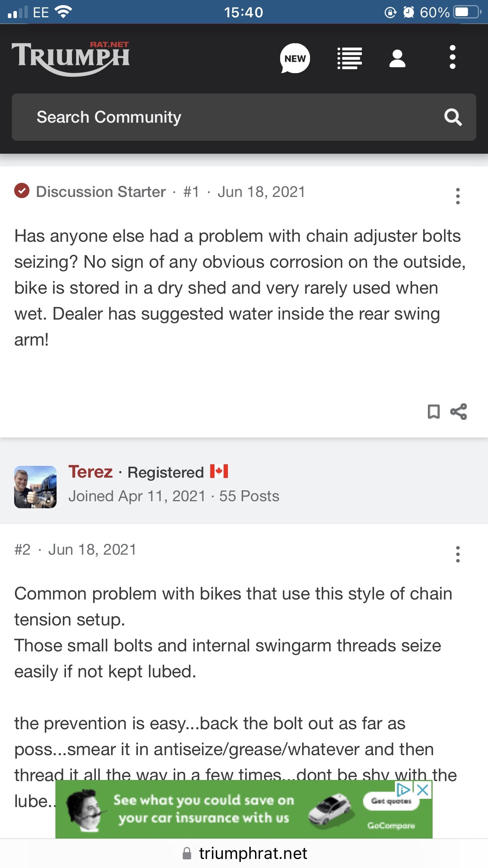Screen dimensions: 488x868
Task: Open the Terez username link
Action: coord(90,472)
